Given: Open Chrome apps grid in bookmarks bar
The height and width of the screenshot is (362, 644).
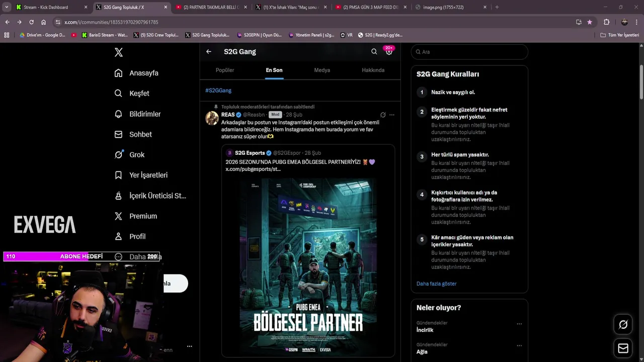Looking at the screenshot, I should tap(7, 35).
